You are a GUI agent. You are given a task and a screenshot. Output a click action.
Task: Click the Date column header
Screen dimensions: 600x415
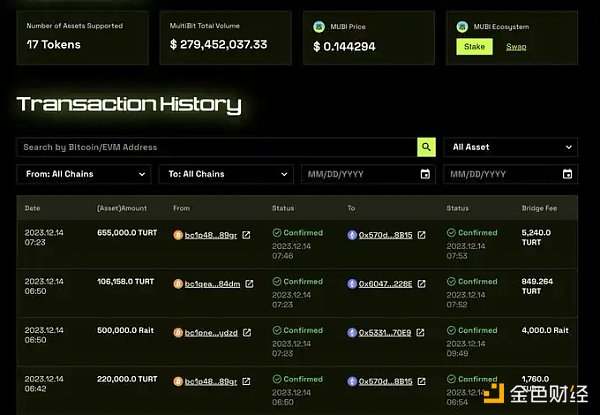point(33,208)
